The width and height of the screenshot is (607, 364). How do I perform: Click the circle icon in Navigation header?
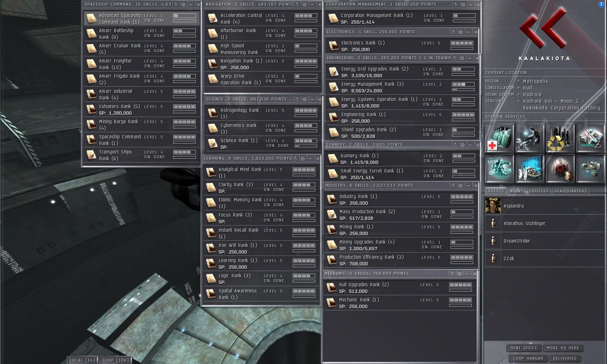(x=304, y=4)
